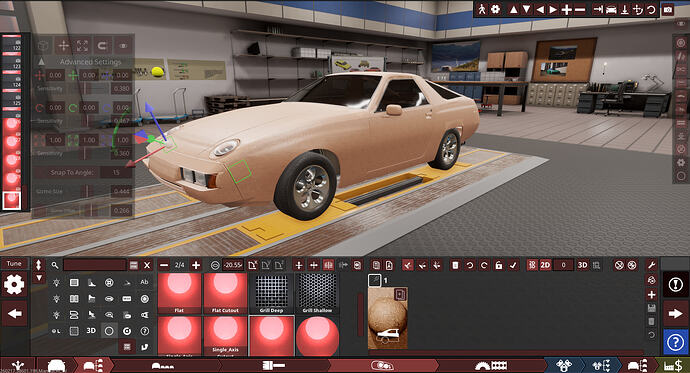Select the magnet snap tool
690x373 pixels.
click(102, 45)
